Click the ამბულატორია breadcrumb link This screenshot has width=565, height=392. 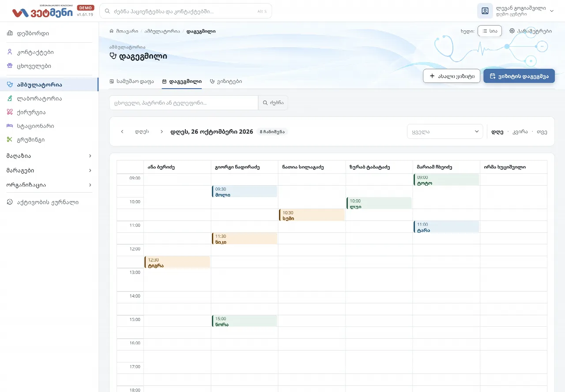162,31
